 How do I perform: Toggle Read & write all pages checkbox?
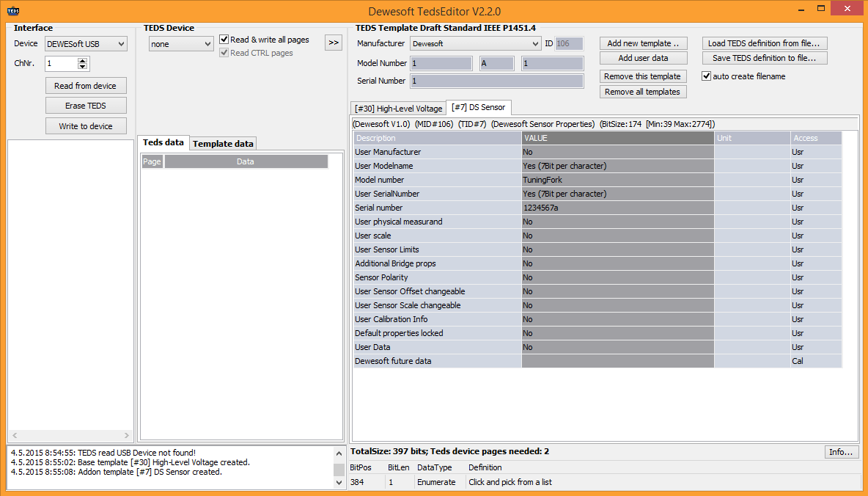(x=224, y=40)
